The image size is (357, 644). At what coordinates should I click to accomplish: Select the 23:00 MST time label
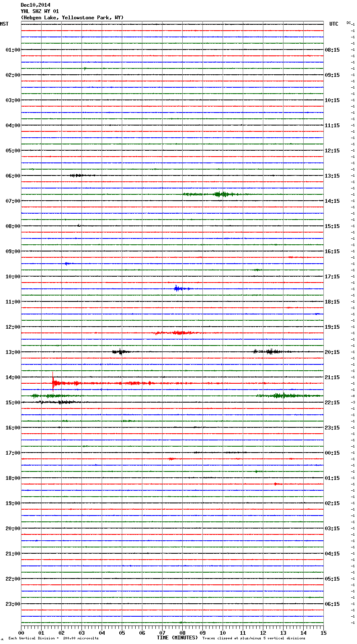[13, 604]
